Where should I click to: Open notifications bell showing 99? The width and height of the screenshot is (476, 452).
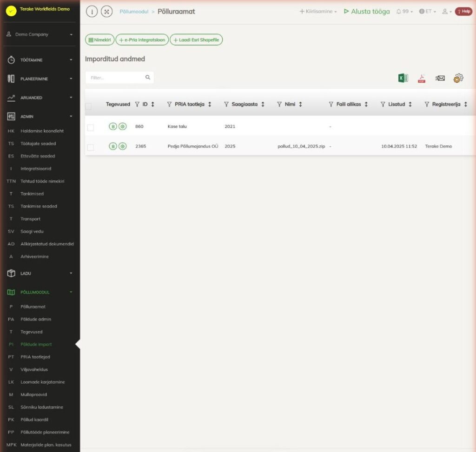coord(404,12)
